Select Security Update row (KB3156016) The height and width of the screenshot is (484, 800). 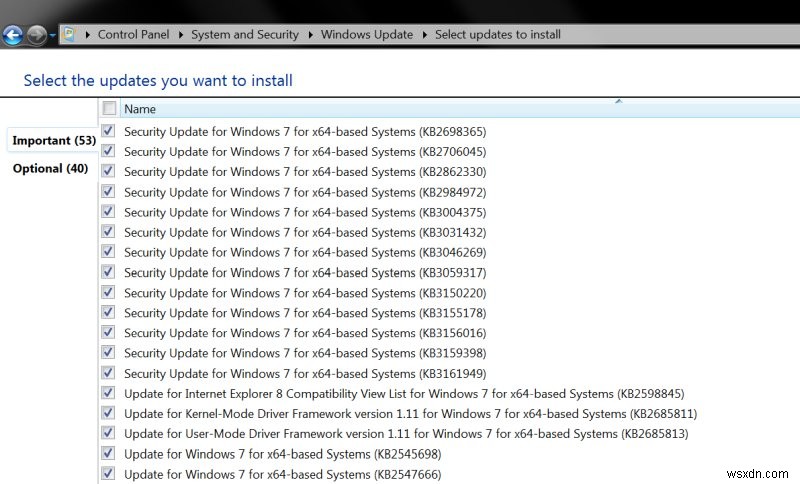[305, 333]
